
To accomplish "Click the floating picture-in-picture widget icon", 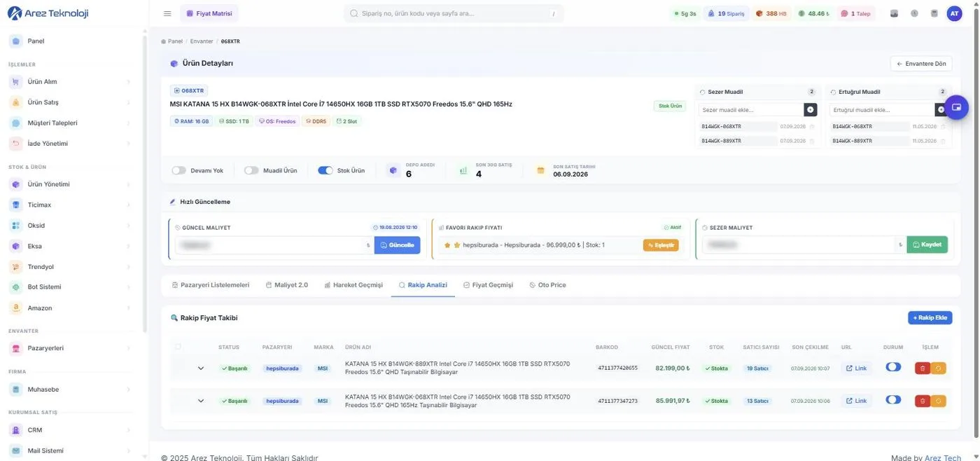I will 956,107.
